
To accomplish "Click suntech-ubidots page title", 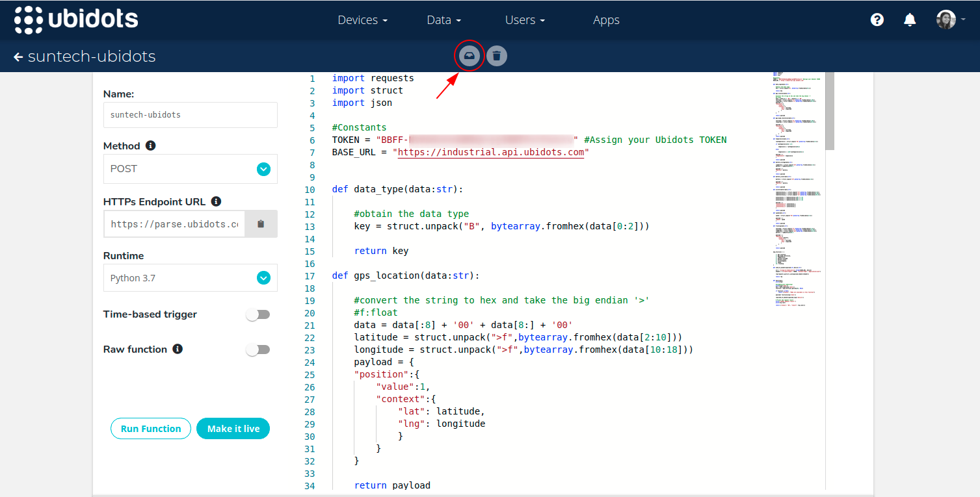I will pyautogui.click(x=92, y=57).
